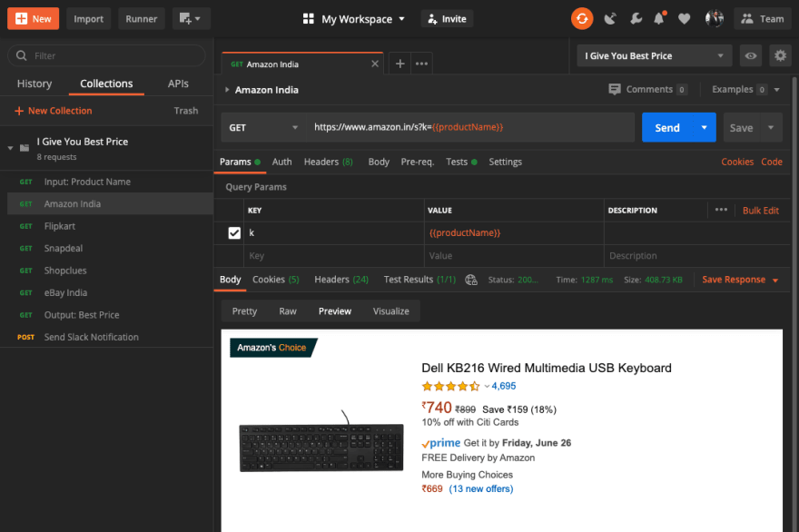Expand the Amazon India request description triangle
The image size is (799, 532).
(x=227, y=90)
